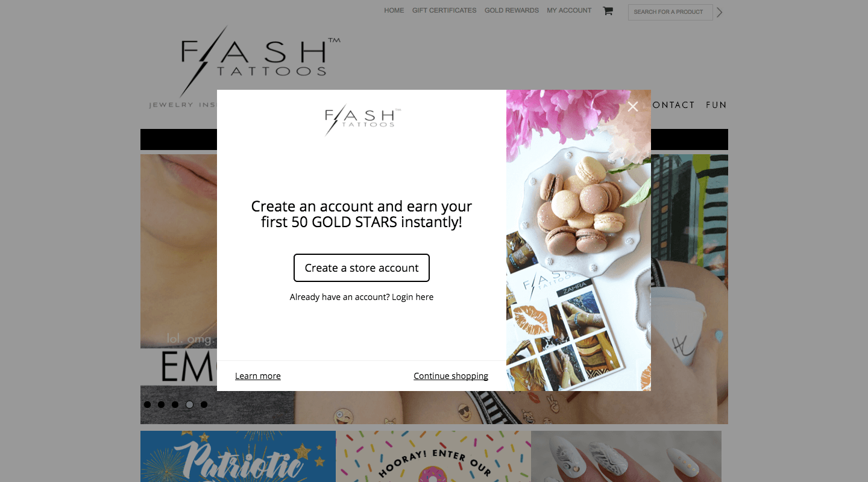
Task: Click the Flash Tattoos header logo
Action: (x=259, y=61)
